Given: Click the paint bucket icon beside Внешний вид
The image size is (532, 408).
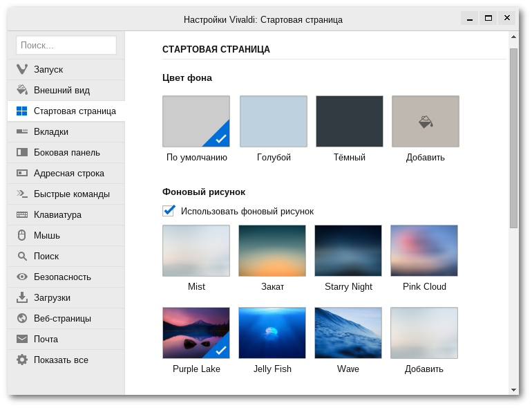Looking at the screenshot, I should (22, 90).
